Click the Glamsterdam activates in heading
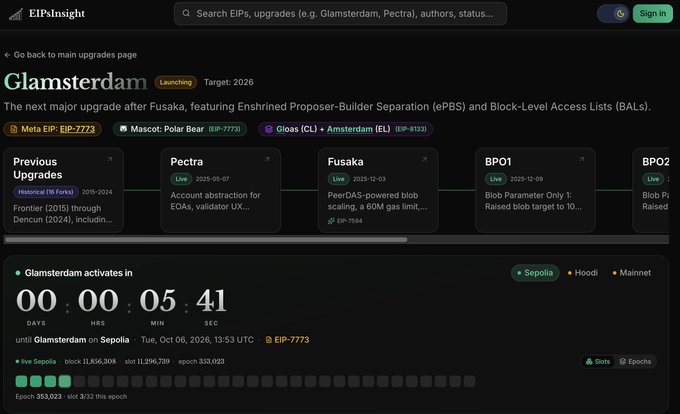 (x=78, y=273)
